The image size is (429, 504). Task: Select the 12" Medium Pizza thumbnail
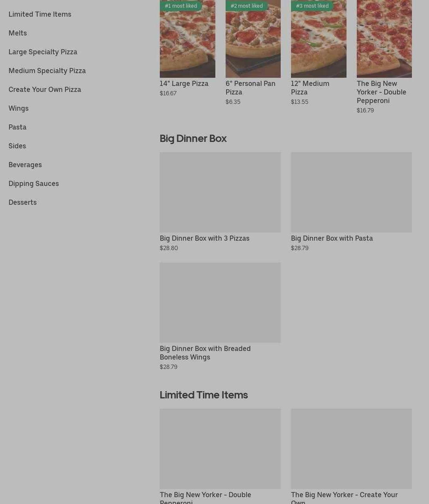coord(318,39)
